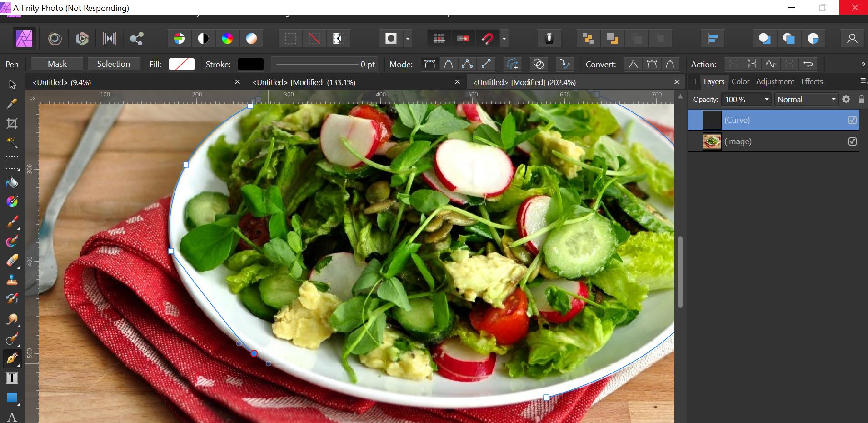The height and width of the screenshot is (423, 868).
Task: Click the stroke width 0 pt control
Action: click(324, 64)
